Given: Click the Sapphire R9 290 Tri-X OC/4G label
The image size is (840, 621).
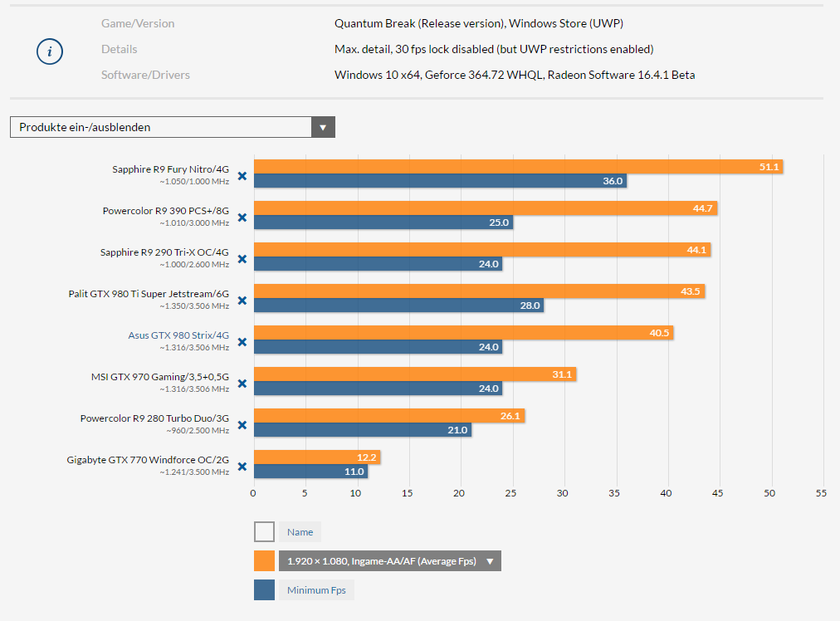Looking at the screenshot, I should 164,252.
